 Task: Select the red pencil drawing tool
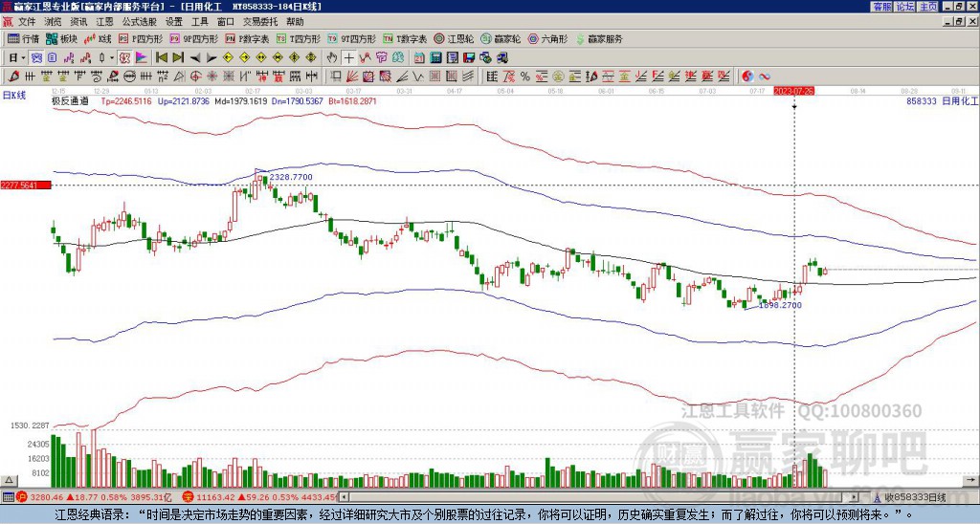click(13, 76)
